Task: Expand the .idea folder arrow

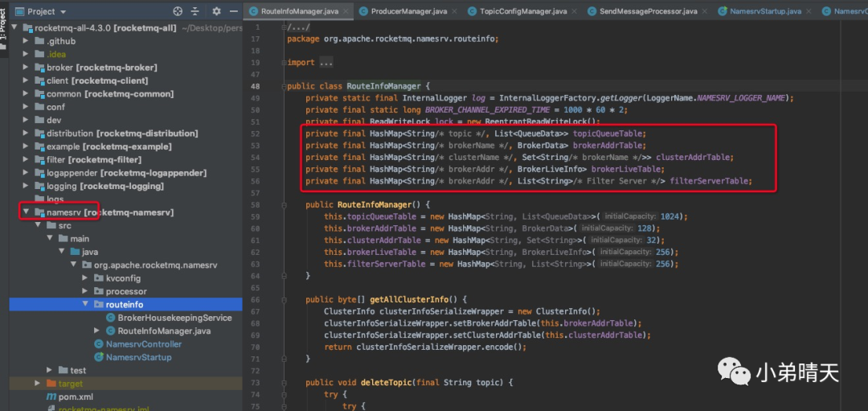Action: (26, 54)
